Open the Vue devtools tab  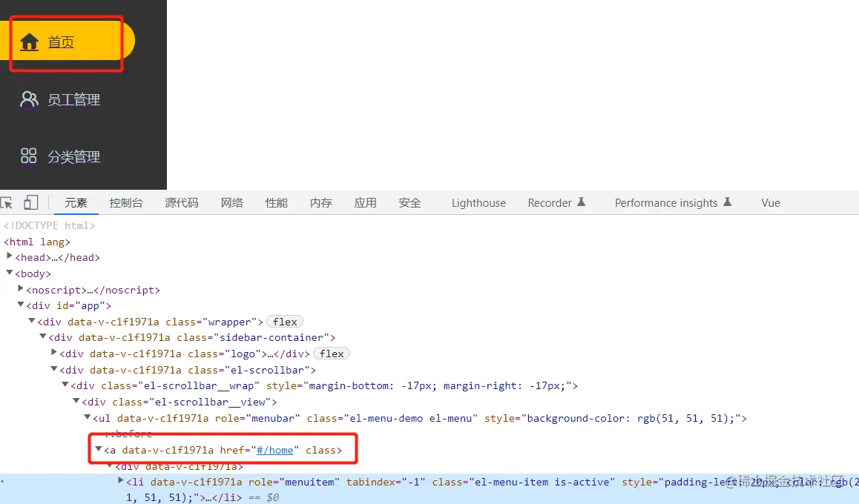click(x=770, y=203)
